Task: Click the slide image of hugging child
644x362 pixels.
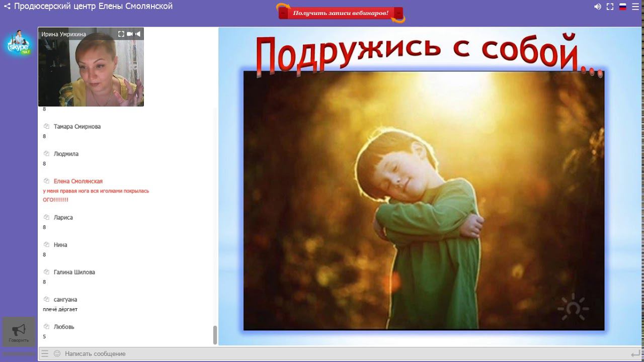Action: click(424, 201)
